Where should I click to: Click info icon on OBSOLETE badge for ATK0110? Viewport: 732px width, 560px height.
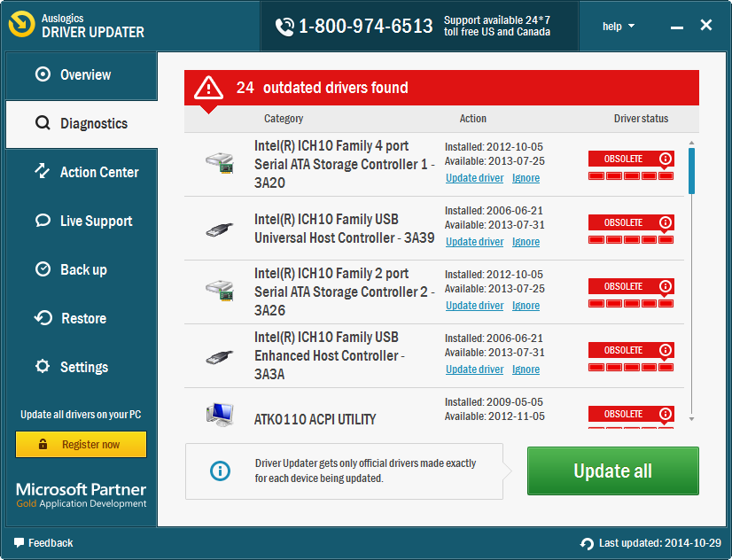click(666, 414)
